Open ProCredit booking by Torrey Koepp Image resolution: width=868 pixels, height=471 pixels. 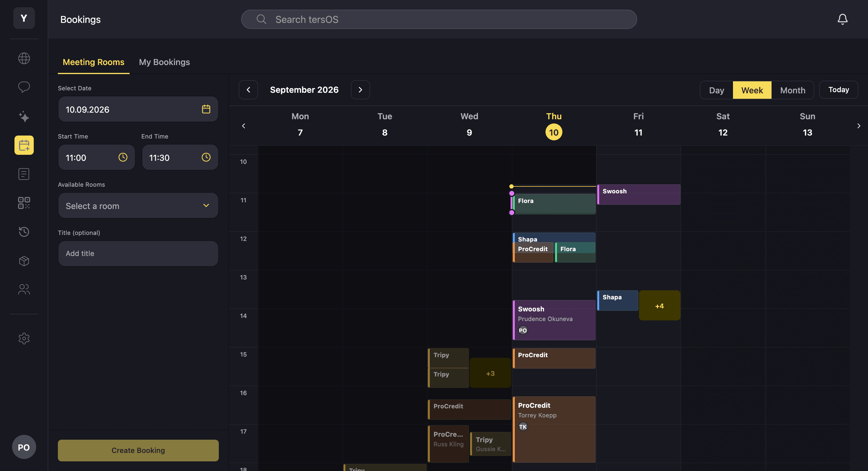coord(554,429)
